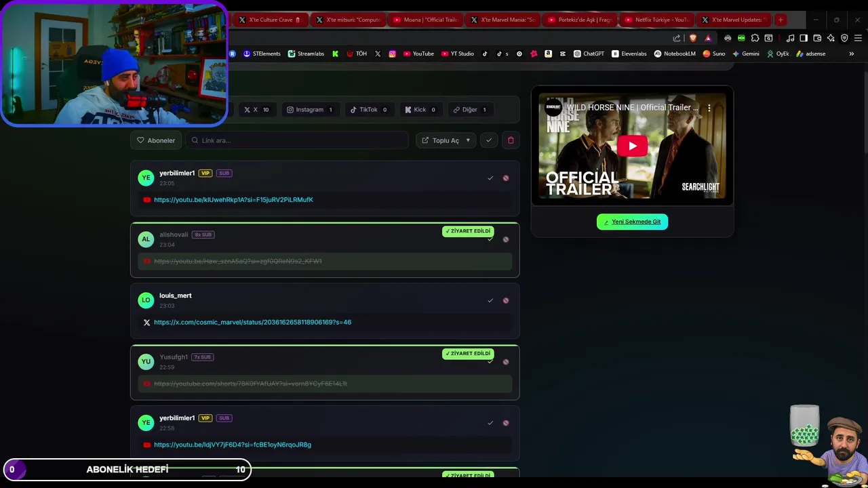The image size is (868, 488).
Task: Click ban icon on yerbilimler1 22:58 row
Action: (x=506, y=423)
